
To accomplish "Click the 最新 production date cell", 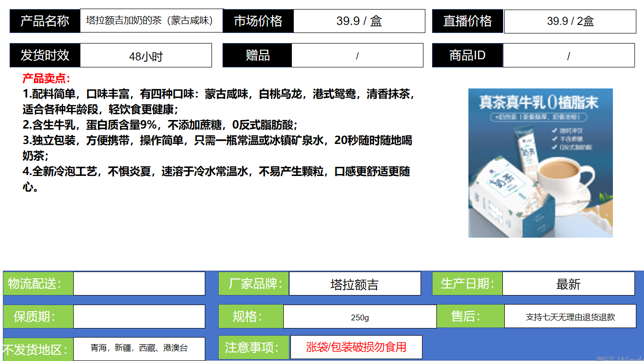I will click(x=568, y=284).
